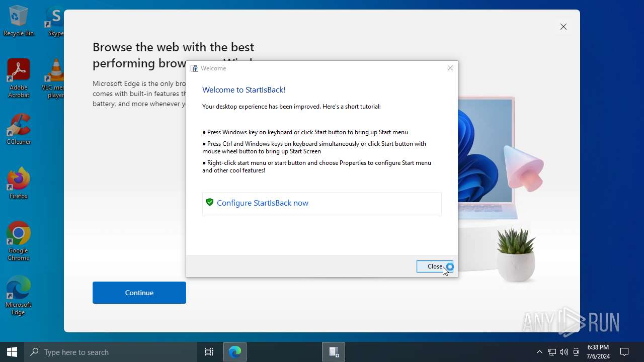
Task: Click the 'Right-click start menu' bullet
Action: pos(317,166)
